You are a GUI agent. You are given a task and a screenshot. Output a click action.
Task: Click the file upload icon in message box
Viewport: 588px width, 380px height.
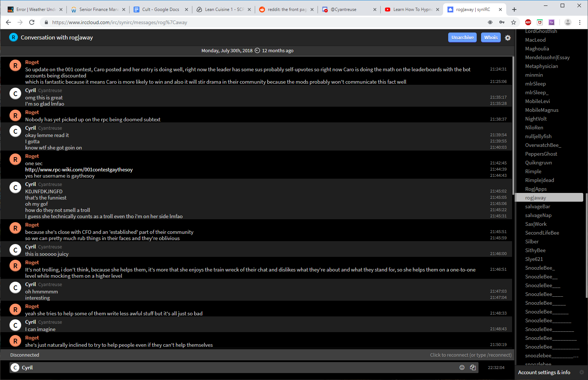473,368
